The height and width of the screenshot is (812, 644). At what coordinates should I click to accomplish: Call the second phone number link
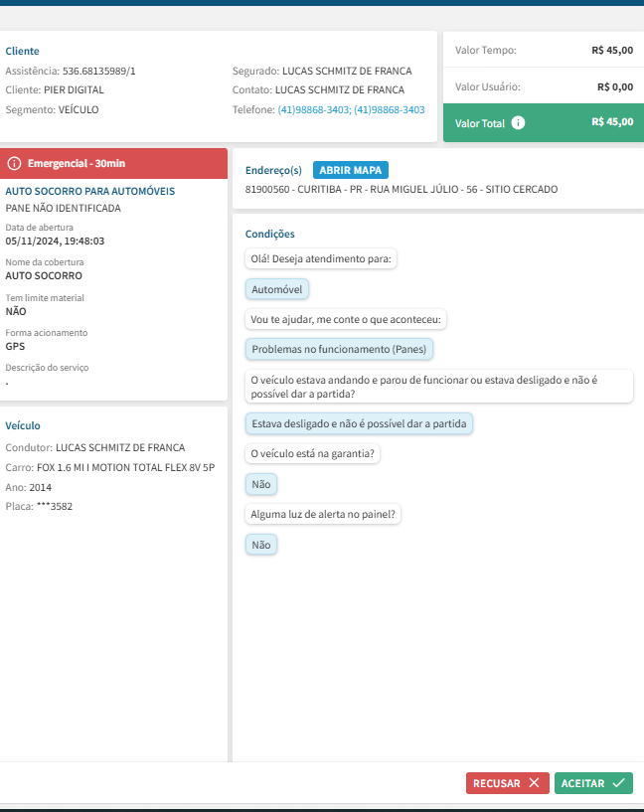click(x=390, y=109)
